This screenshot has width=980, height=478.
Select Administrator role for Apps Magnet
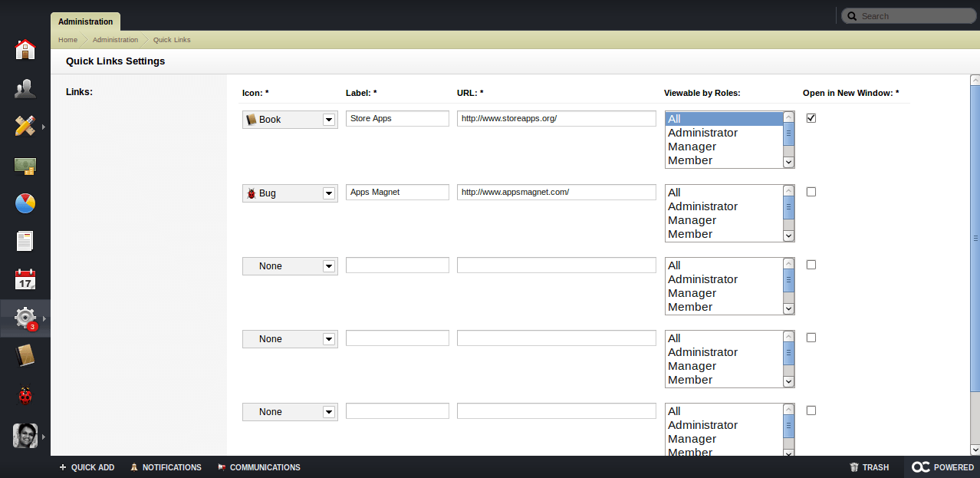click(724, 206)
